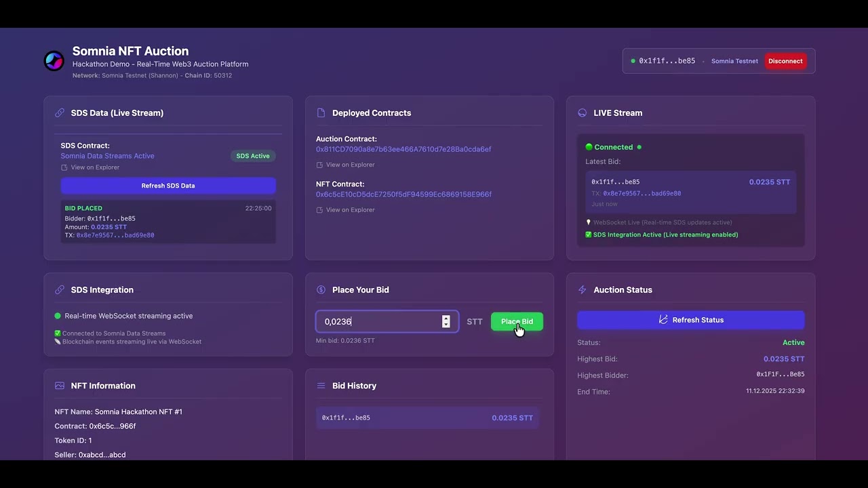Click the Somnia logo icon in header

click(x=54, y=60)
